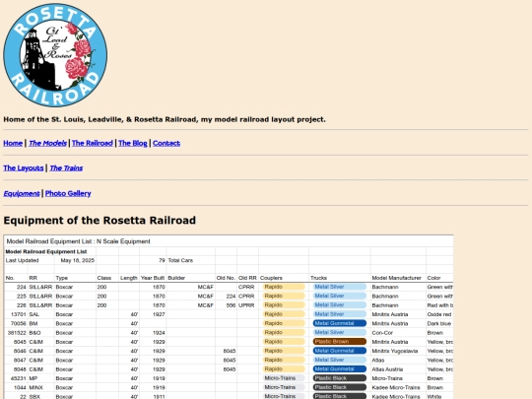Open The Railroad link

[x=93, y=143]
